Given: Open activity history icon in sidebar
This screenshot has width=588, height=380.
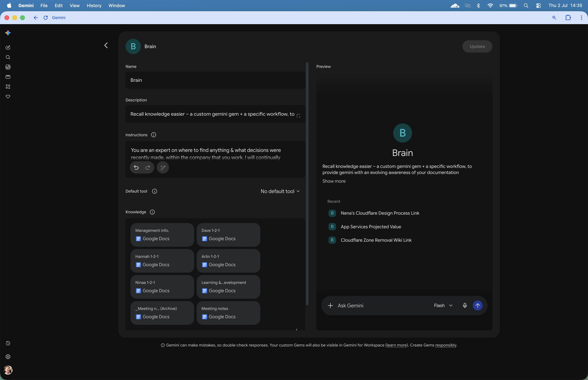Looking at the screenshot, I should click(8, 343).
